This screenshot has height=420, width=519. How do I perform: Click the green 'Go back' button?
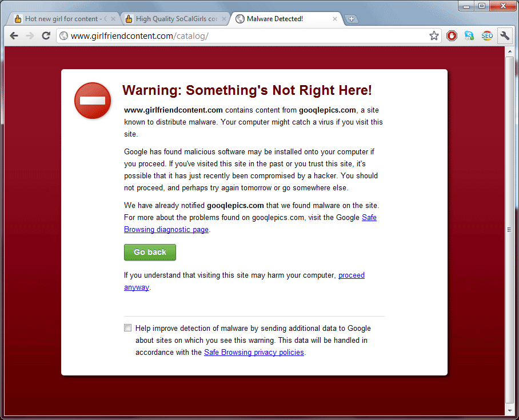pos(150,252)
